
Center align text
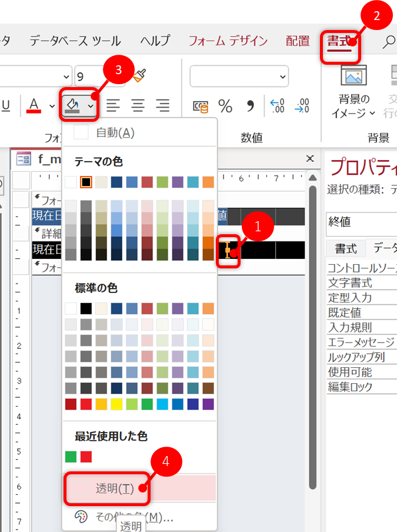[x=138, y=105]
